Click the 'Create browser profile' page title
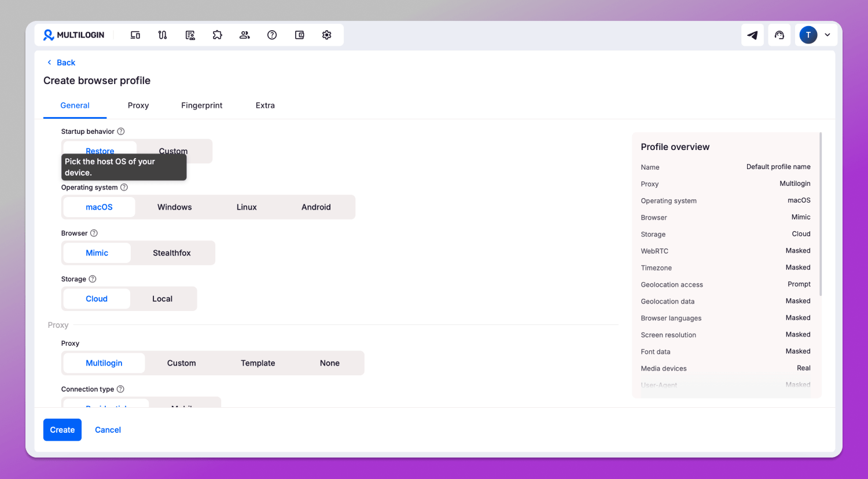The image size is (868, 479). point(97,81)
